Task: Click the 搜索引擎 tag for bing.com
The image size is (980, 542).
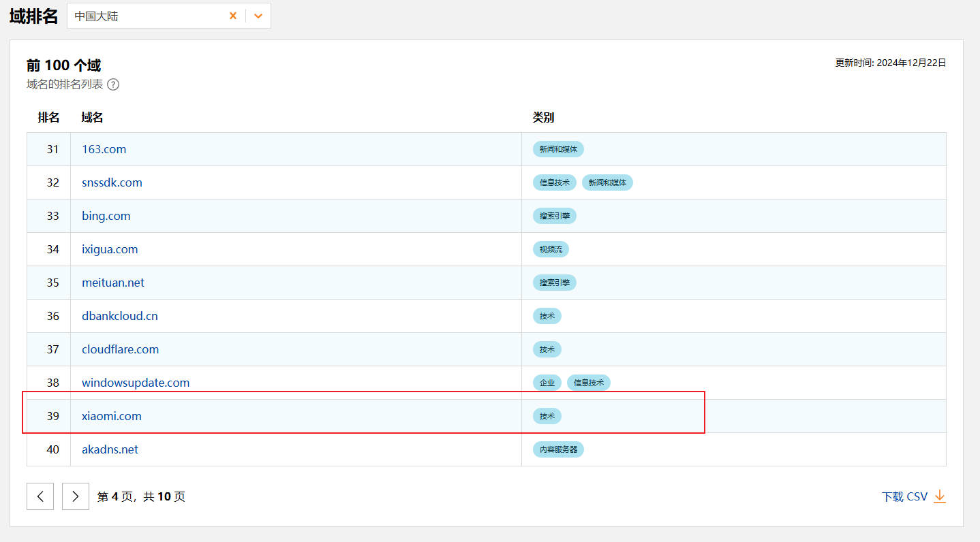Action: [554, 216]
